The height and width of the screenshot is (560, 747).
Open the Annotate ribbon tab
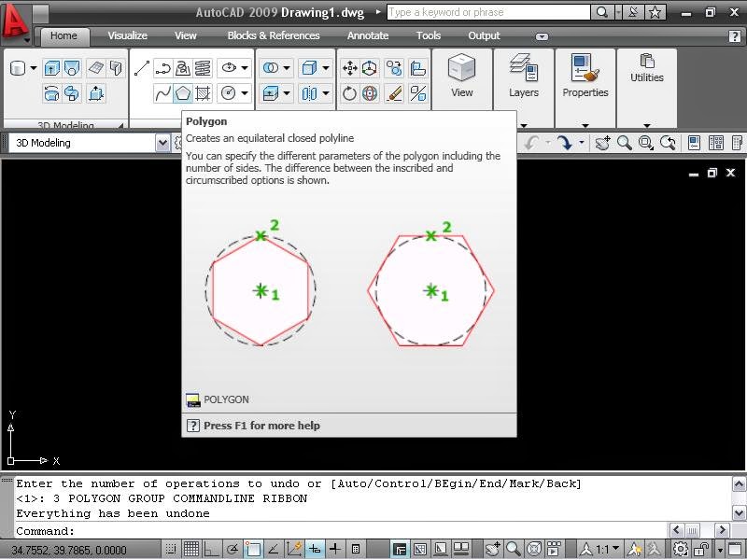(367, 35)
